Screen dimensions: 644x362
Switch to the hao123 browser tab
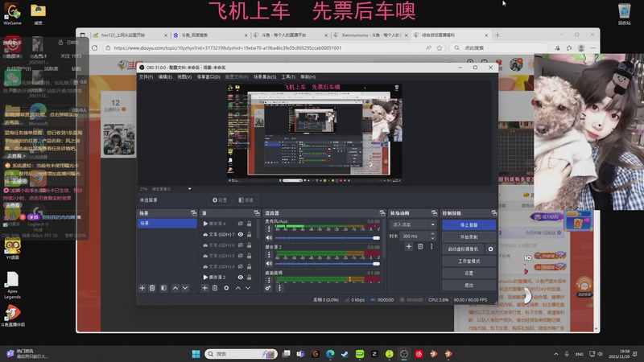click(x=130, y=35)
